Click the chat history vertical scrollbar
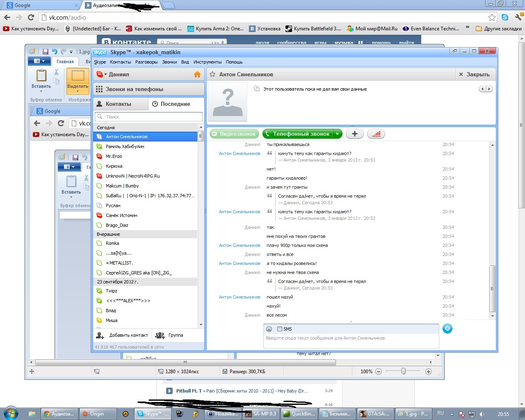 pos(493,289)
